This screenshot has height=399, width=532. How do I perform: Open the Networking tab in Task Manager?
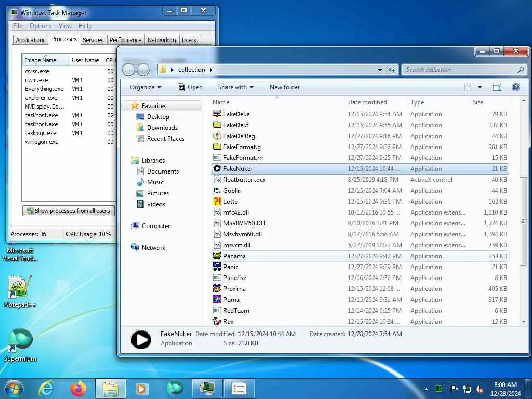[x=162, y=39]
